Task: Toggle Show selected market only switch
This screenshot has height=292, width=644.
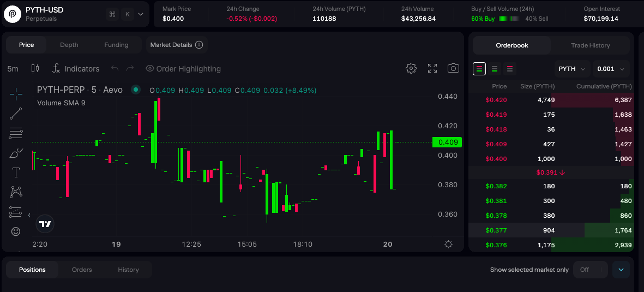Action: pos(590,270)
